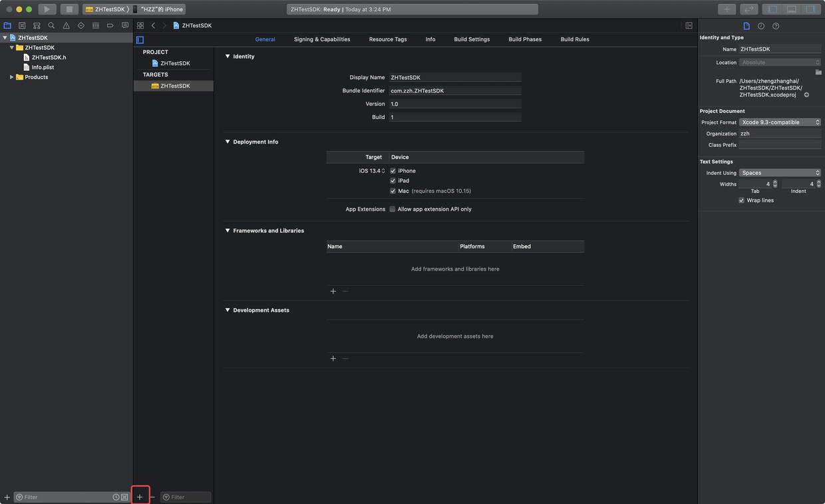Hide the Inspectors panel
The width and height of the screenshot is (825, 504).
tap(810, 9)
